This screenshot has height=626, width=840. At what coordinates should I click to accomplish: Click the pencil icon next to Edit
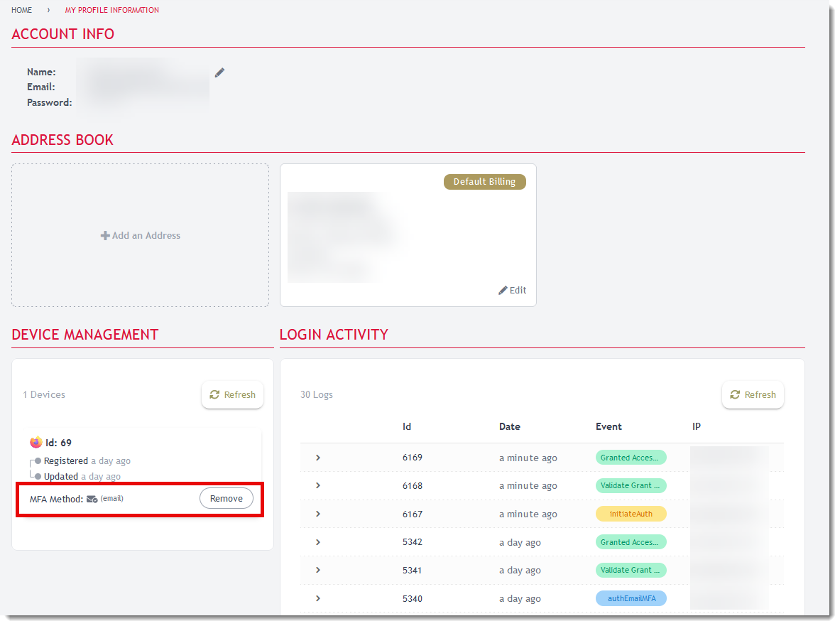pyautogui.click(x=503, y=291)
